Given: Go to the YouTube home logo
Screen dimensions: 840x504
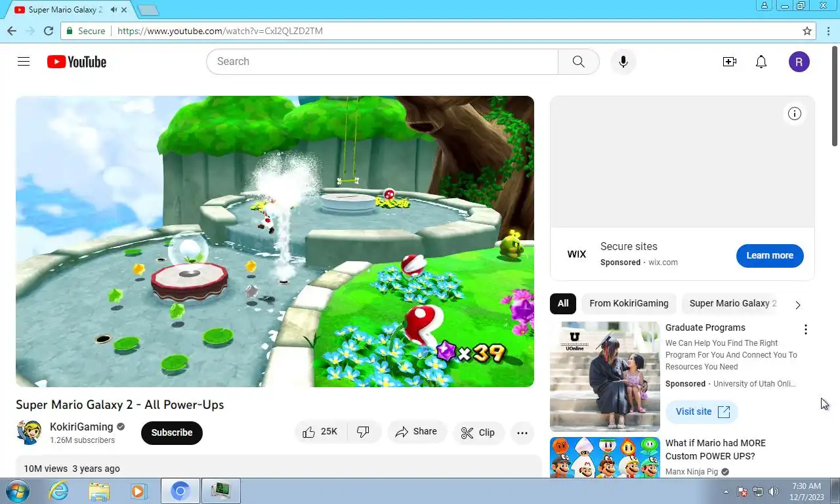Looking at the screenshot, I should coord(77,62).
